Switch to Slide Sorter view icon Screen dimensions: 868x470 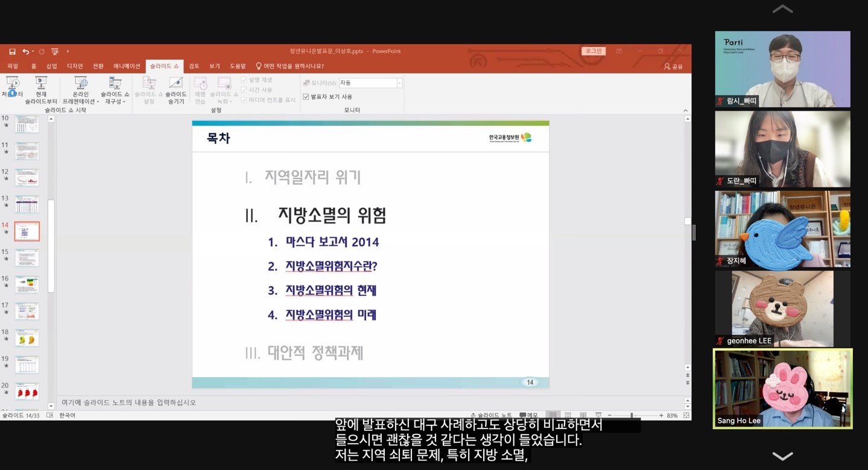[x=568, y=415]
